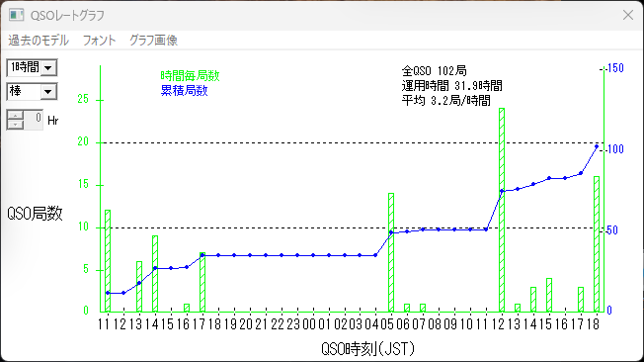644x362 pixels.
Task: Click the left axis label 25
Action: click(83, 99)
